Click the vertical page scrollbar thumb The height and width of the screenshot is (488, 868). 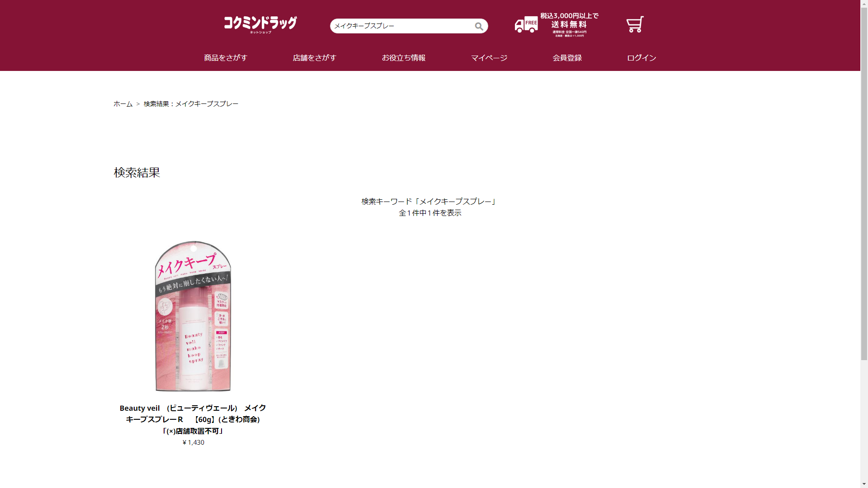(864, 183)
